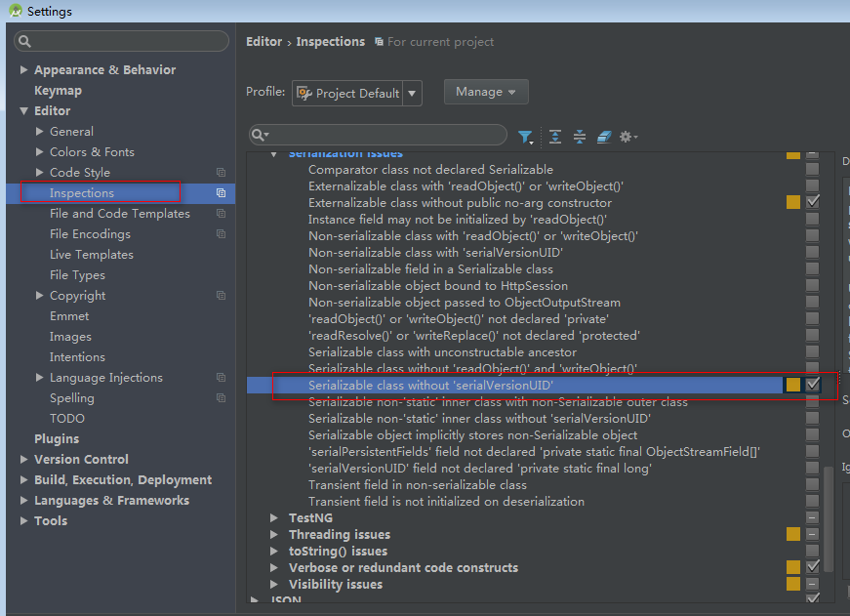This screenshot has width=850, height=616.
Task: Expand Appearance & Behavior settings section
Action: [23, 69]
